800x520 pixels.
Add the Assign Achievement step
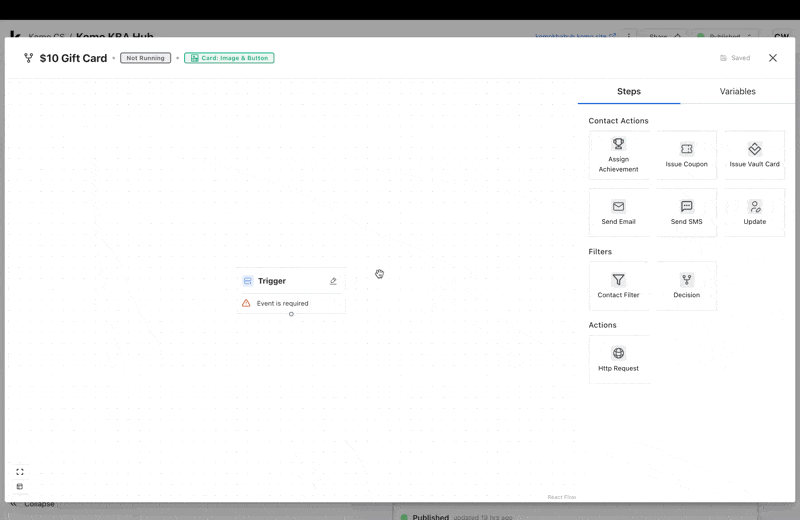click(618, 155)
